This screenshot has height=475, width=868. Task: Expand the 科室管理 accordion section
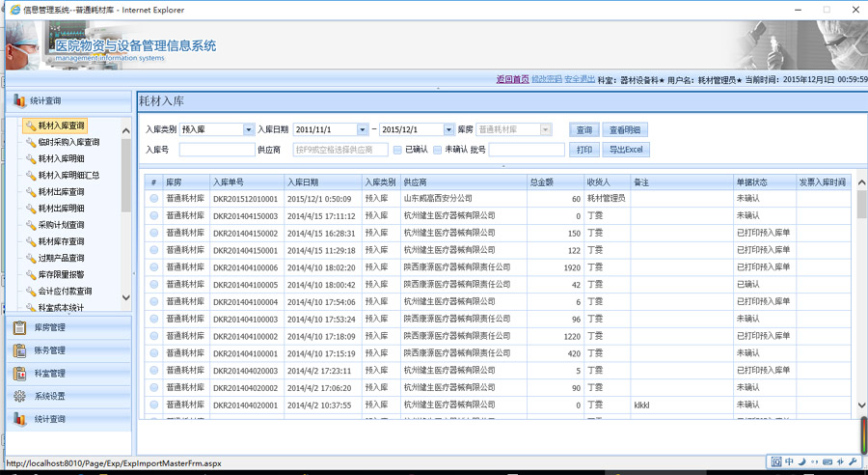point(68,373)
